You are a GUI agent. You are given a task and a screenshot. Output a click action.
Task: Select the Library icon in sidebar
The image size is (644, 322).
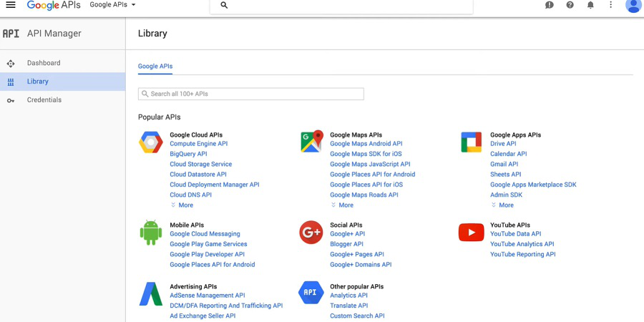pyautogui.click(x=11, y=82)
